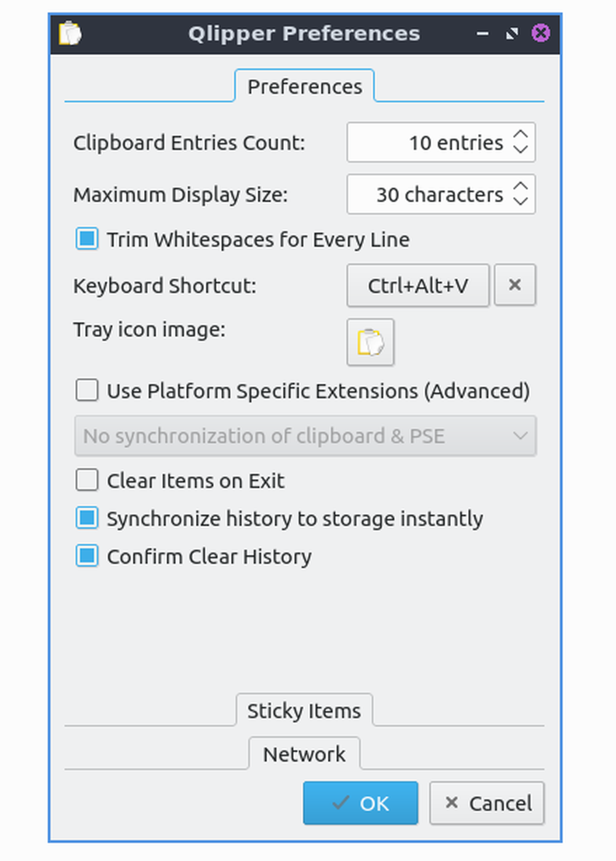Viewport: 616px width, 861px height.
Task: Choose a new tray icon image
Action: click(x=370, y=342)
